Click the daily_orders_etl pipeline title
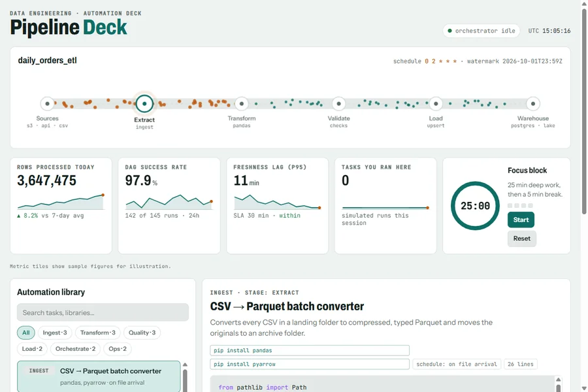The width and height of the screenshot is (588, 392). (x=47, y=60)
